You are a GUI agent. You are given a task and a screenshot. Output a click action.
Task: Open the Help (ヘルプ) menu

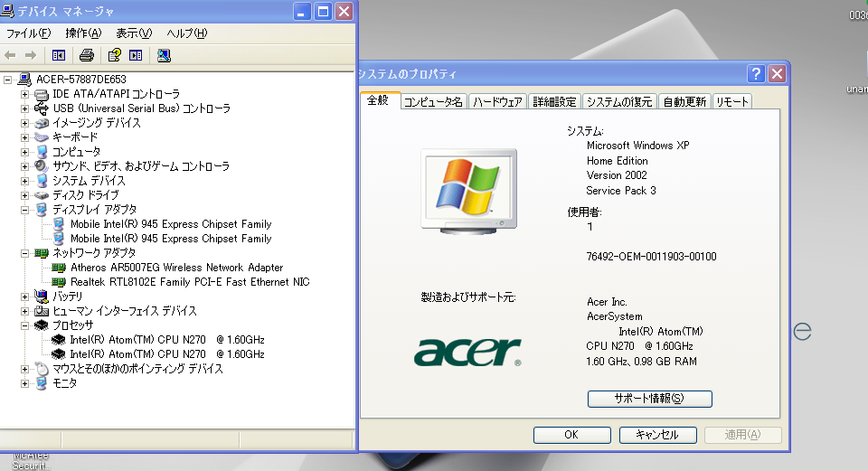tap(186, 33)
